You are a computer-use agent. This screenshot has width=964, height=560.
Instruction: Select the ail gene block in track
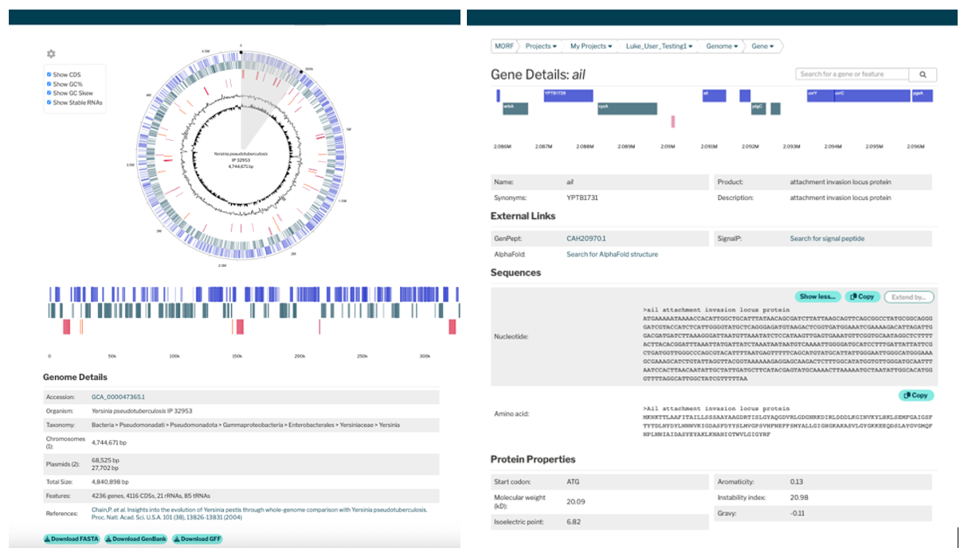tap(713, 95)
